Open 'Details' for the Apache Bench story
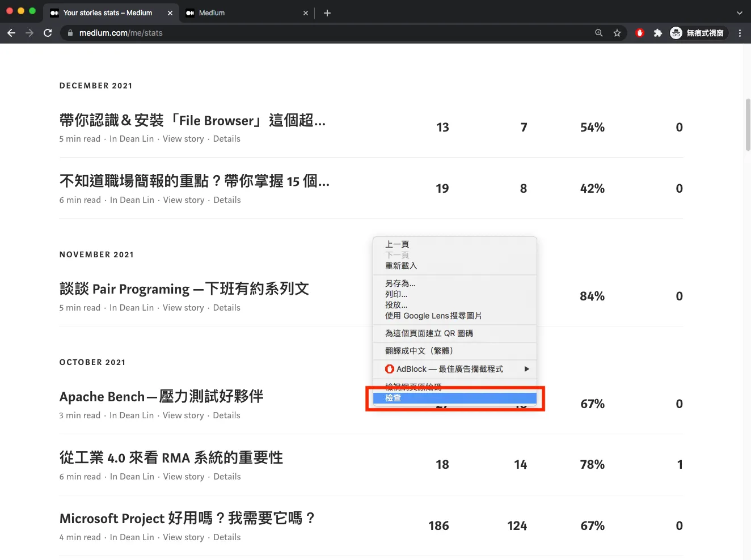Screen dimensions: 751x560 [227, 415]
